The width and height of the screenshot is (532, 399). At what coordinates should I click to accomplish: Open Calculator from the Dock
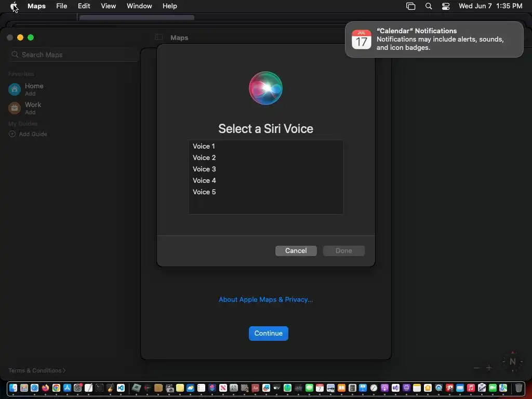point(352,388)
